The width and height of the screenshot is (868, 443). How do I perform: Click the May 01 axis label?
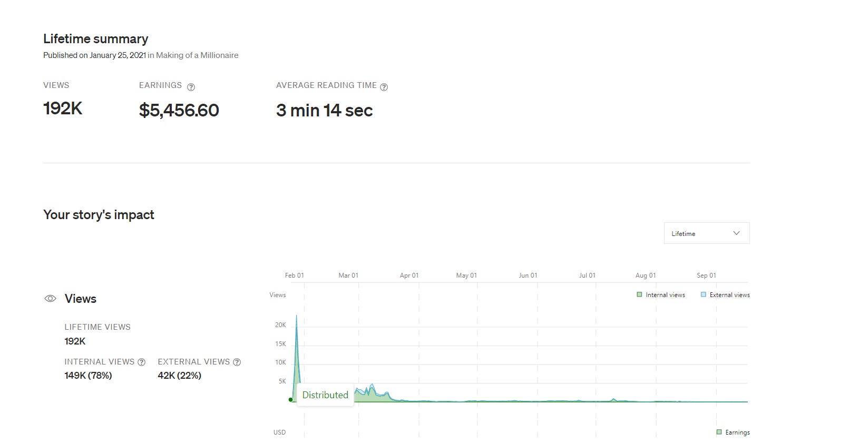click(466, 275)
